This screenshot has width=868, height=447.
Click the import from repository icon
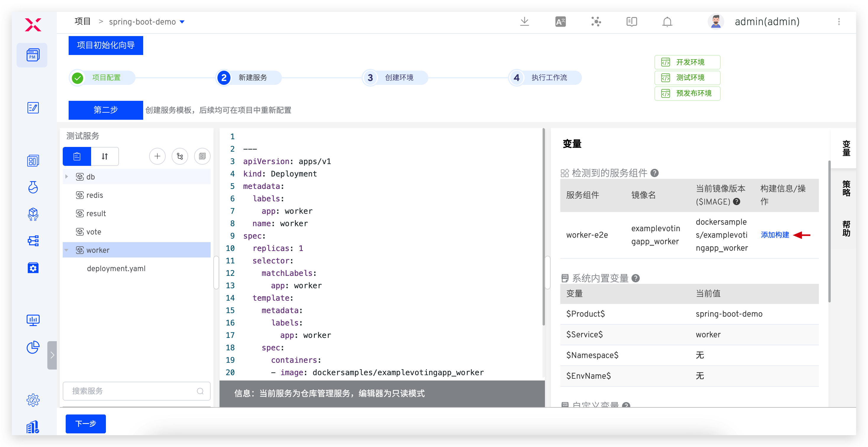click(x=180, y=156)
